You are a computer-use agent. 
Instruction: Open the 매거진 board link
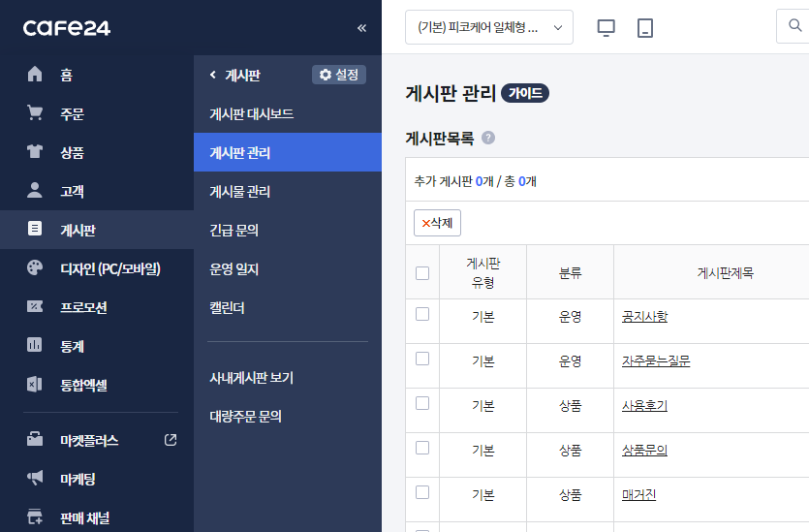638,495
